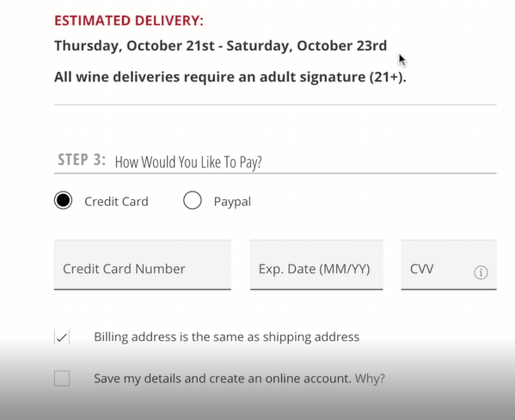The image size is (515, 420).
Task: Click into the CVV input field
Action: point(449,265)
